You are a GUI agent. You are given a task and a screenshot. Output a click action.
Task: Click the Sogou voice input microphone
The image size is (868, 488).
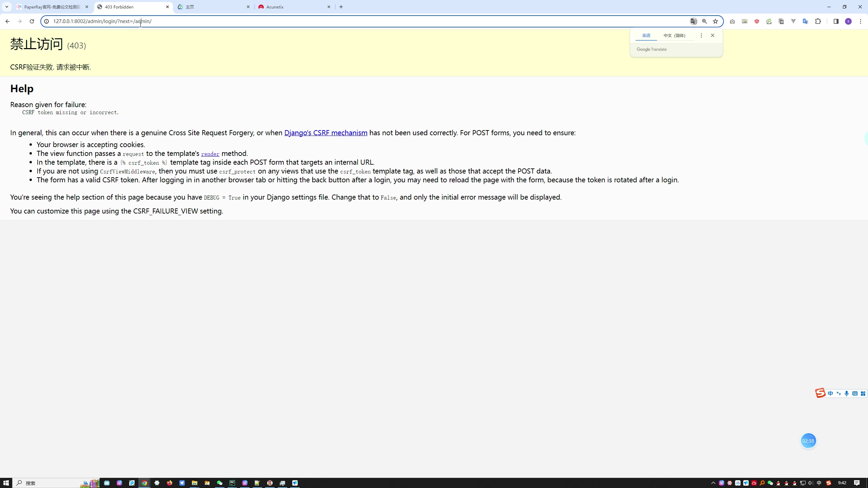(x=847, y=393)
